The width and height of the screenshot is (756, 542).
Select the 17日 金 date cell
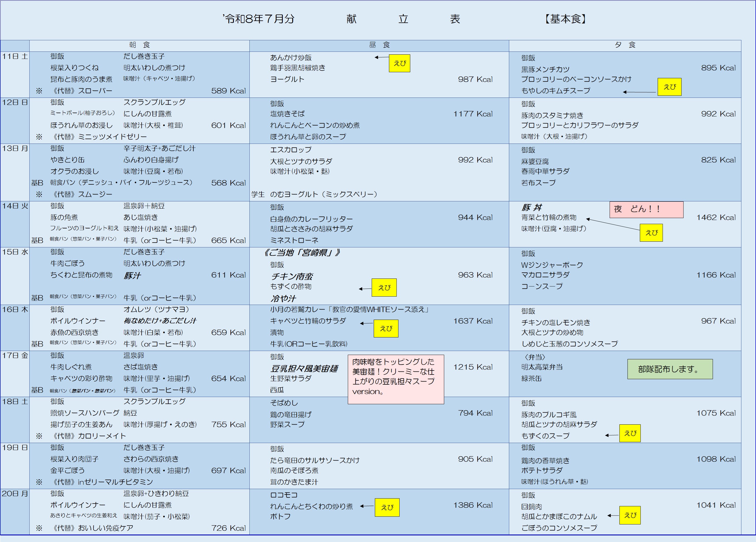pyautogui.click(x=15, y=374)
